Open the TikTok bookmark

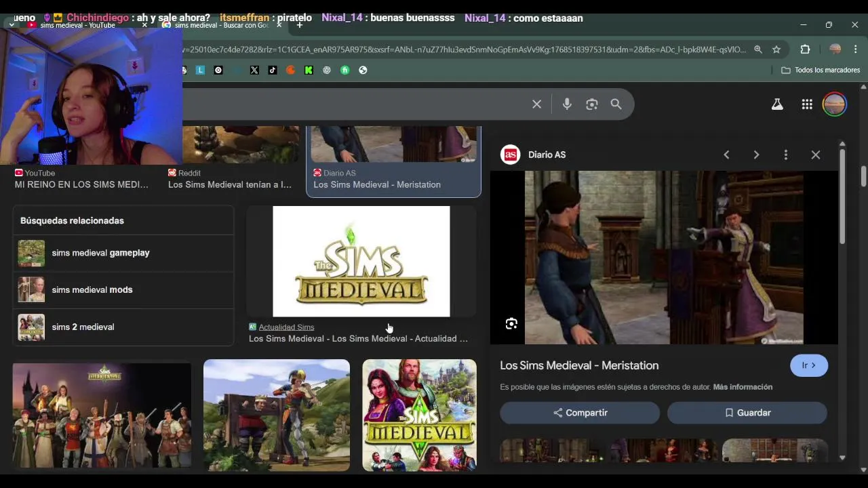coord(273,70)
